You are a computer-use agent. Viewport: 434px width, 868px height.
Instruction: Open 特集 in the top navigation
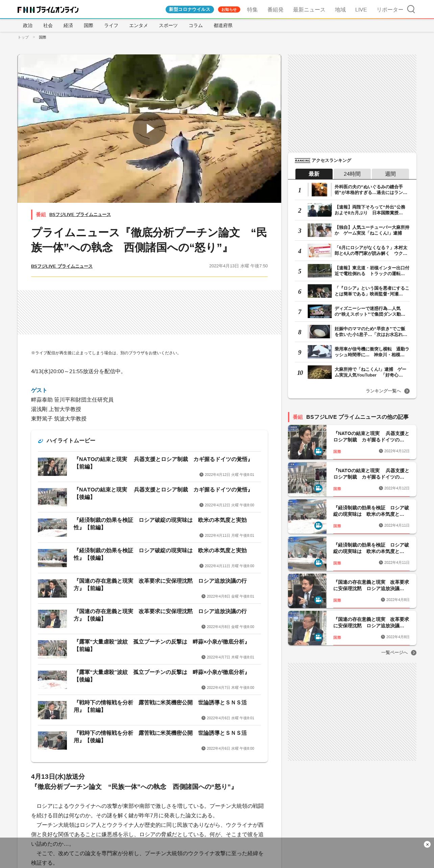[x=252, y=9]
